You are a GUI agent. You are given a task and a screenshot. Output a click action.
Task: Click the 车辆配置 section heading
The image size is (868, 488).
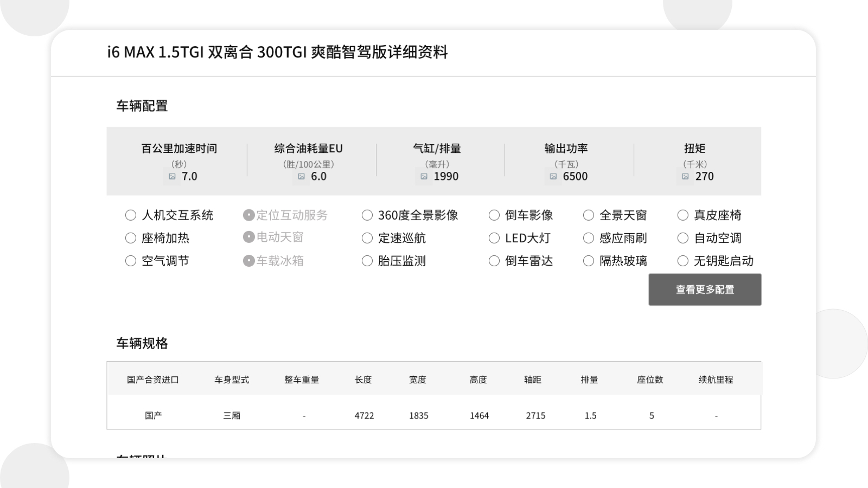(142, 106)
